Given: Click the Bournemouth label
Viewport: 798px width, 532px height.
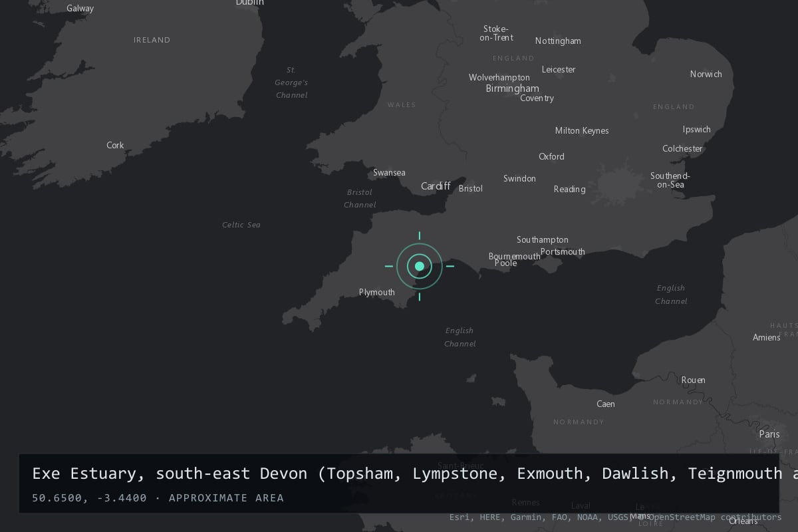Looking at the screenshot, I should [x=514, y=257].
